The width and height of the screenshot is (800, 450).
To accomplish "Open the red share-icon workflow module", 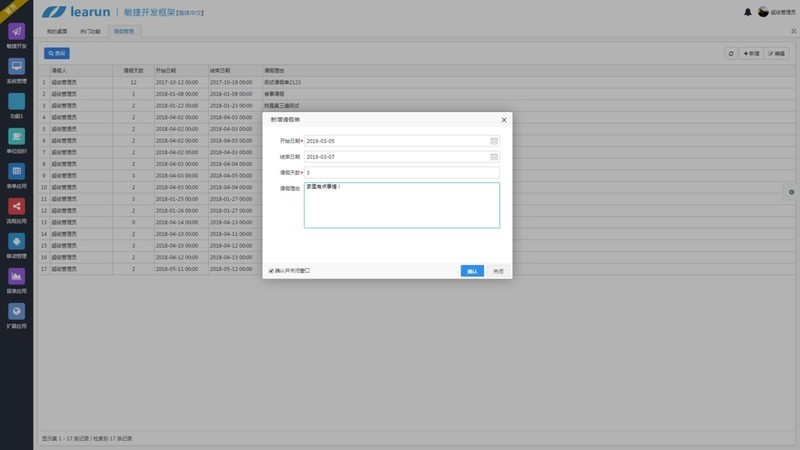I will [x=16, y=207].
